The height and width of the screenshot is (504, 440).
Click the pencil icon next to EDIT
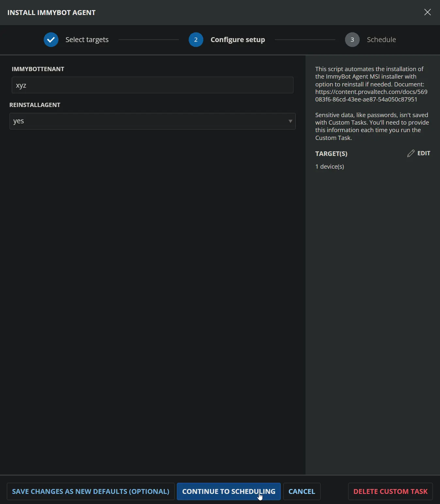click(411, 153)
